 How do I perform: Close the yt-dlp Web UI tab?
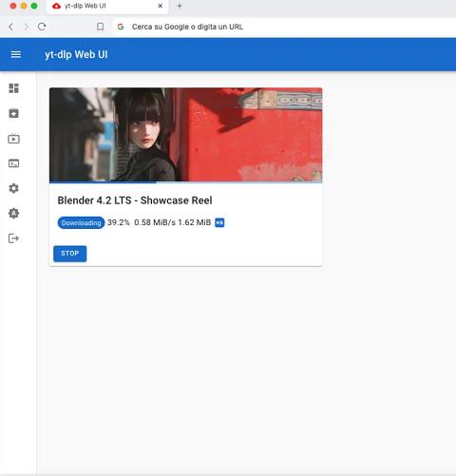161,6
